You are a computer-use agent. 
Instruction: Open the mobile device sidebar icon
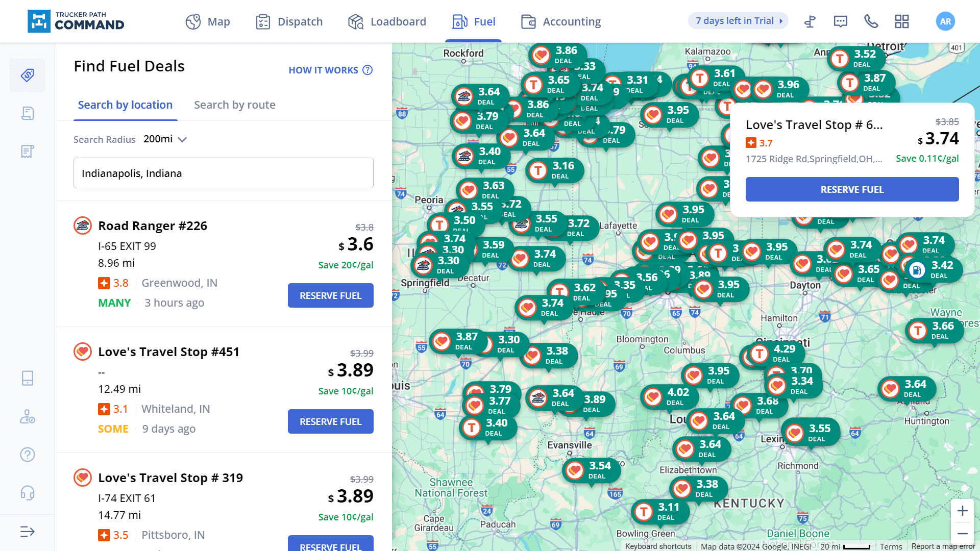pos(28,378)
